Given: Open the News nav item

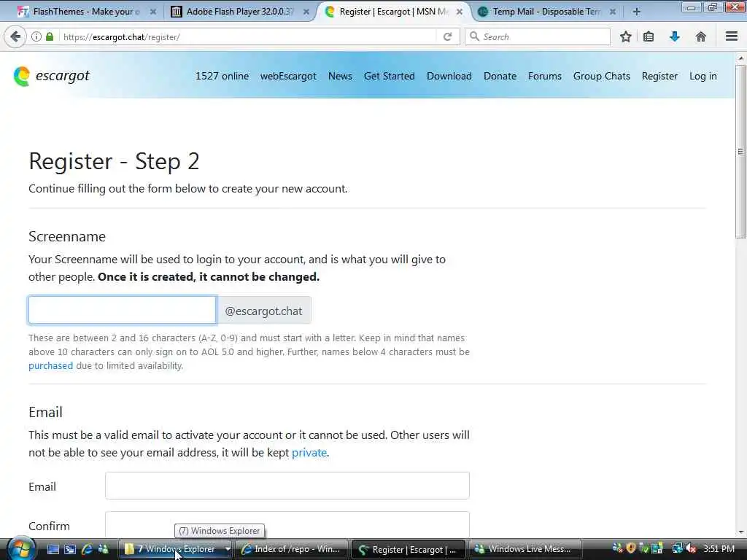Looking at the screenshot, I should tap(340, 76).
